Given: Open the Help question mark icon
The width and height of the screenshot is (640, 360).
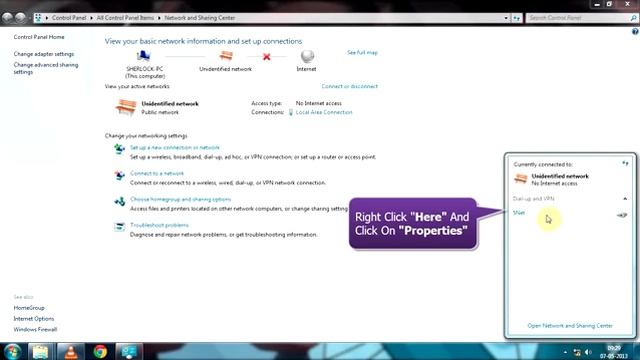Looking at the screenshot, I should [x=635, y=31].
